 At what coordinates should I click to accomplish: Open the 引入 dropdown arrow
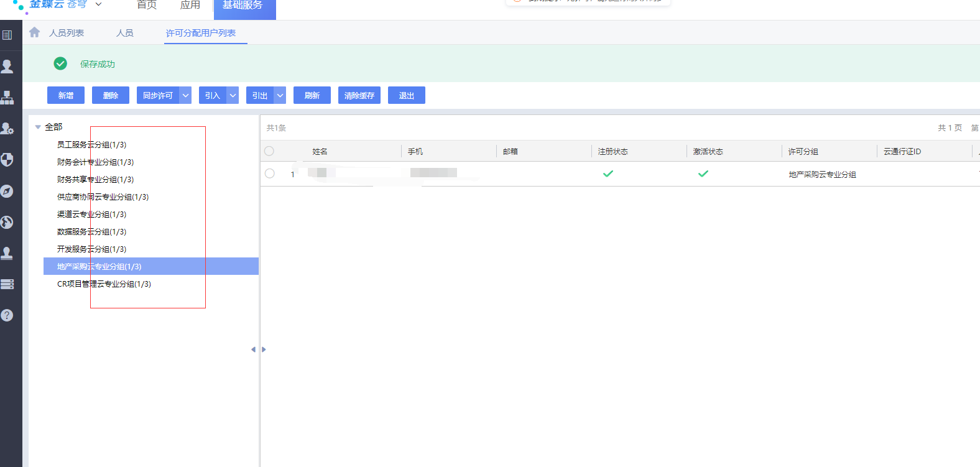(233, 95)
